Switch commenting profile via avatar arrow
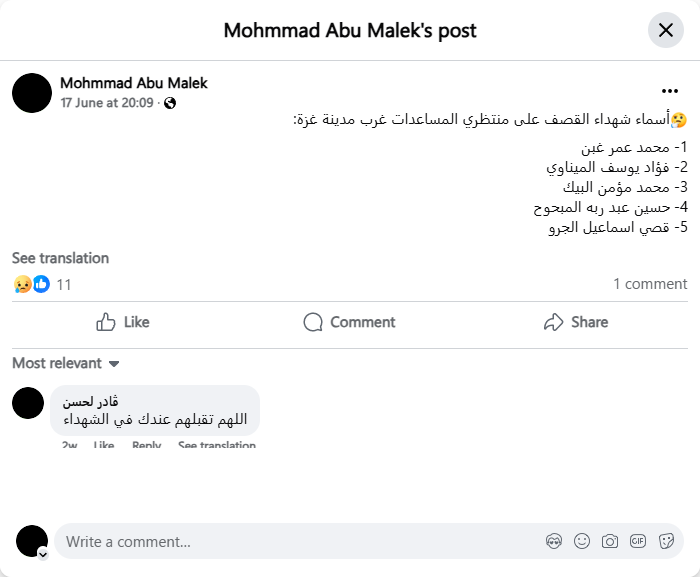 tap(43, 553)
